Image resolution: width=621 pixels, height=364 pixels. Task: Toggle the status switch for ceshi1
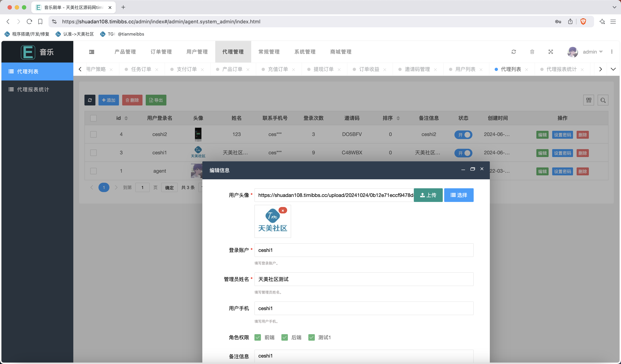click(x=463, y=153)
